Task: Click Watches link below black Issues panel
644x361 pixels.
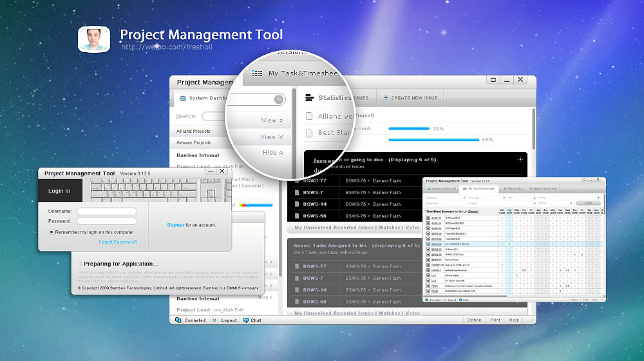Action: pyautogui.click(x=390, y=227)
